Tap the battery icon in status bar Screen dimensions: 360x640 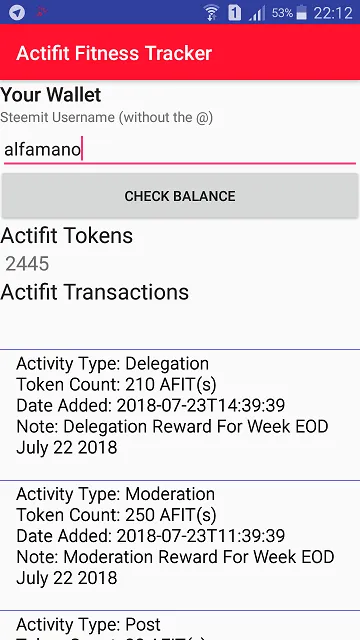tap(301, 13)
